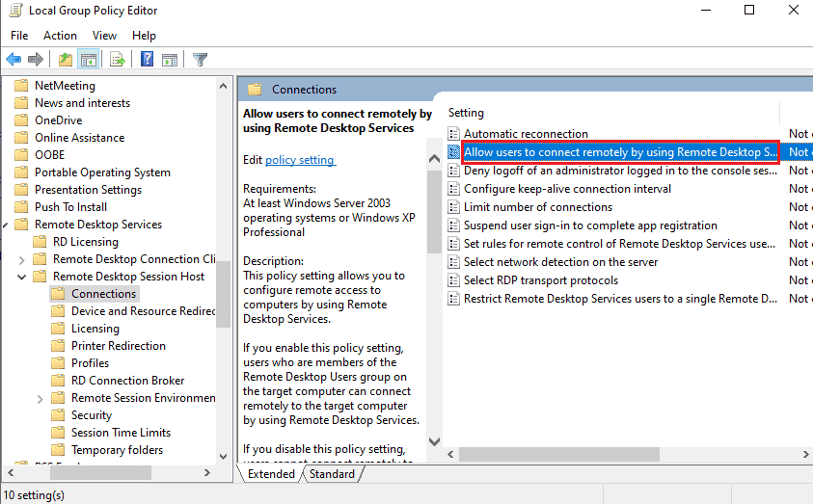The image size is (813, 504).
Task: Click tree horizontal scrollbar right arrow
Action: pyautogui.click(x=207, y=472)
